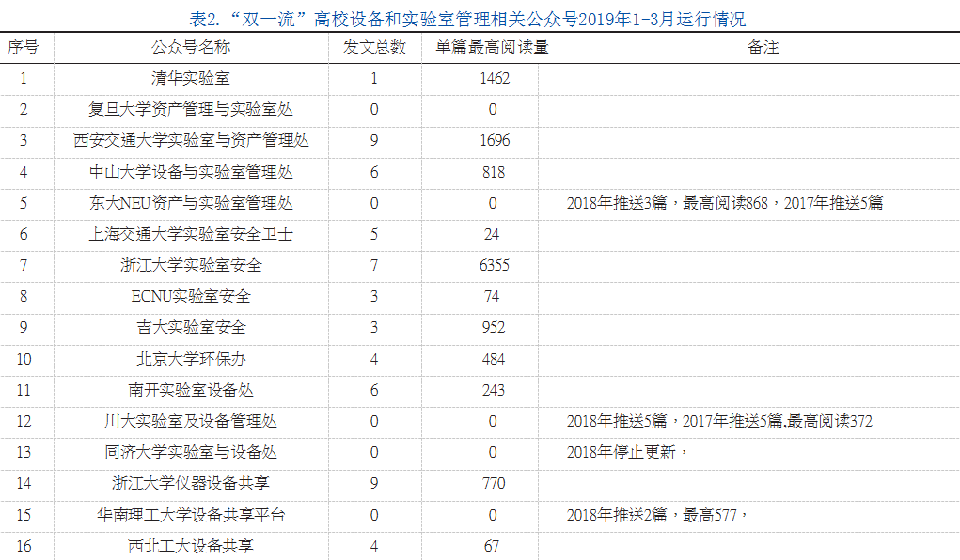Screen dimensions: 960x560
Task: Click the reading count 67
Action: point(492,546)
